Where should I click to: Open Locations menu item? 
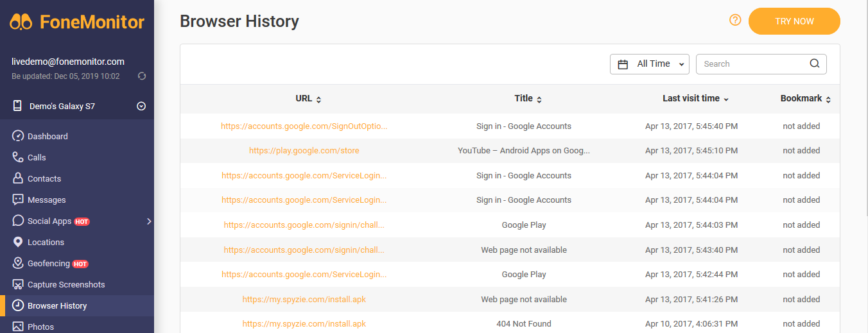tap(46, 242)
